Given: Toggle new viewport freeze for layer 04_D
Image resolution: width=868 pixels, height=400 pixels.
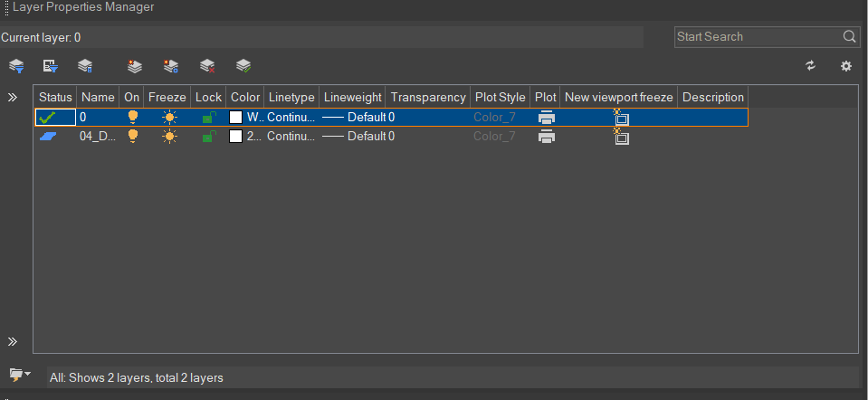Looking at the screenshot, I should point(621,136).
